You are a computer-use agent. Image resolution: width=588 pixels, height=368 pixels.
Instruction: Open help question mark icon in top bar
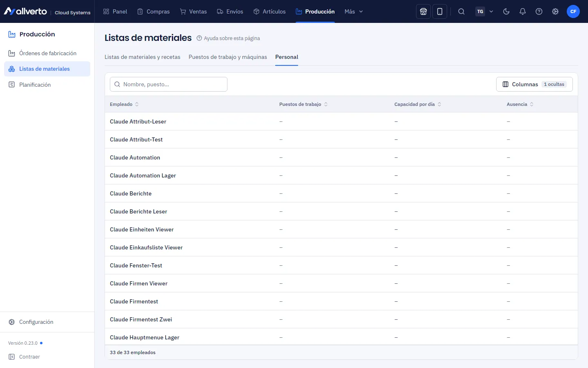click(x=539, y=11)
